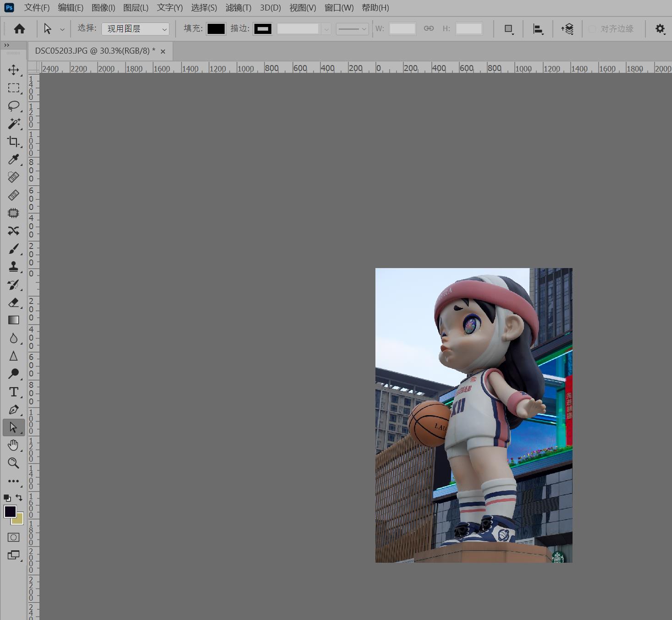Open path operations options
The image size is (672, 620).
pos(508,29)
